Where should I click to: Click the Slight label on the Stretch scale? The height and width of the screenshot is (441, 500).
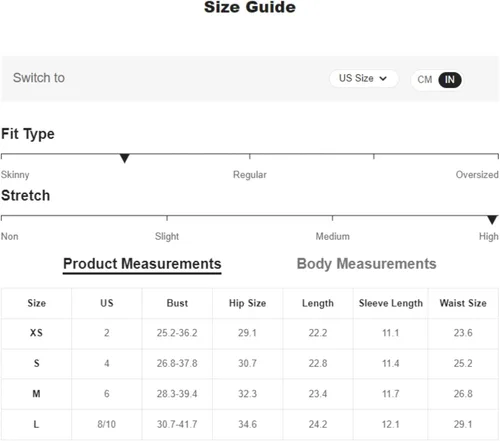tap(167, 236)
